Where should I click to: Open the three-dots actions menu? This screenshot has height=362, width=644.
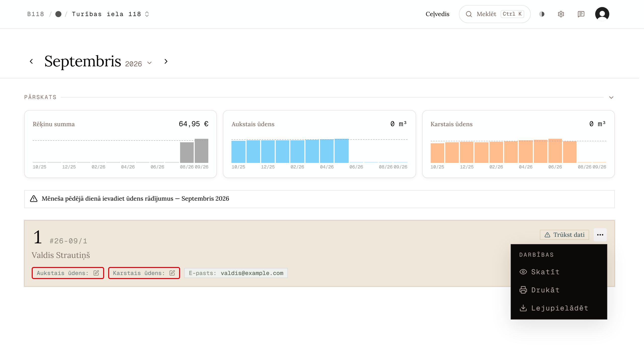pos(600,235)
